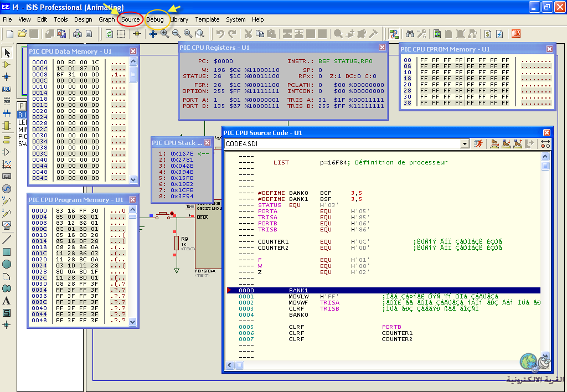Open the CODE4.SDI source file dropdown

tap(465, 144)
